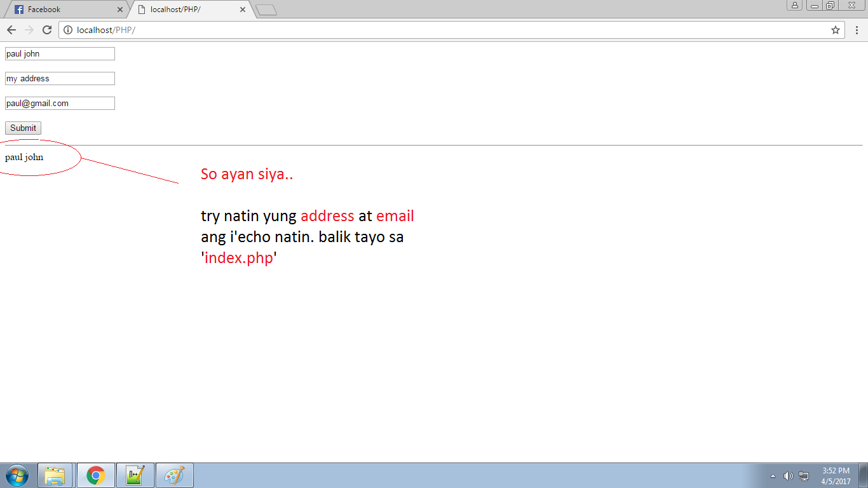Click the email field showing 'paul@gmail.com'
868x488 pixels.
point(59,102)
